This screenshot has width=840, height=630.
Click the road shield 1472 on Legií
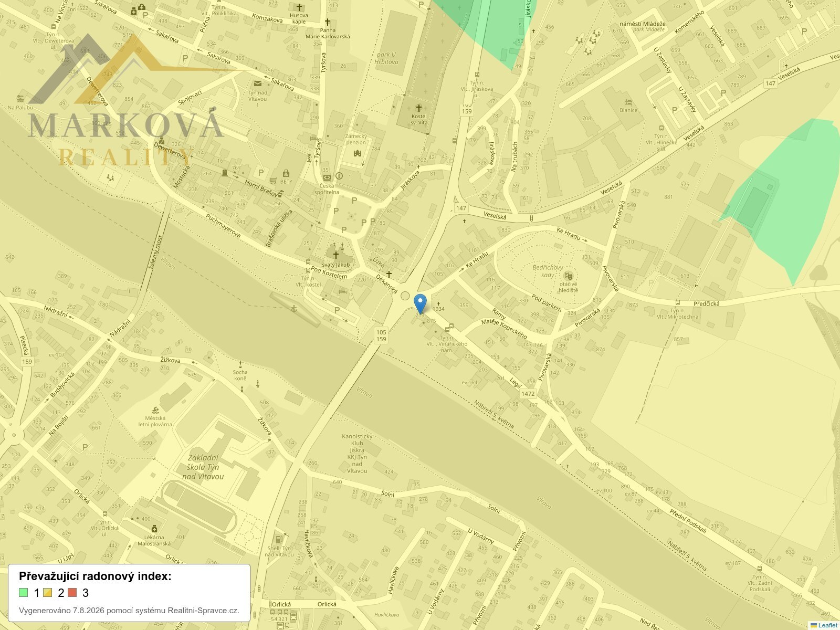click(x=528, y=394)
